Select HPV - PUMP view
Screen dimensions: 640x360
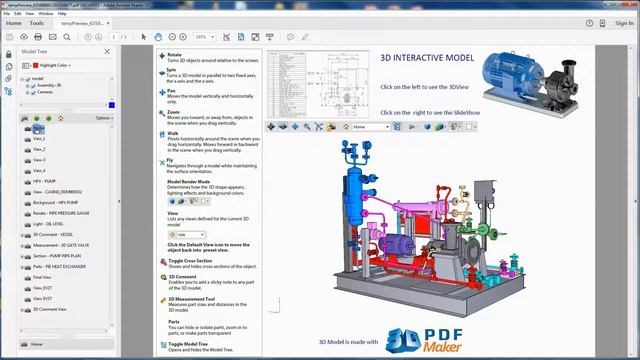(44, 181)
